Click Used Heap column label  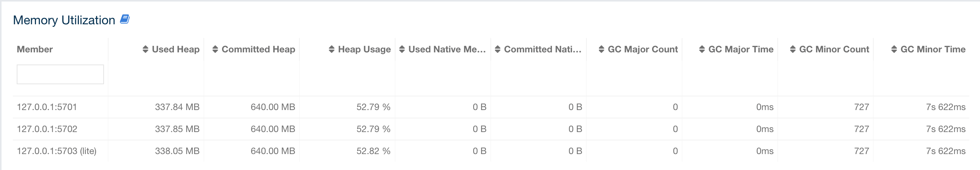175,49
